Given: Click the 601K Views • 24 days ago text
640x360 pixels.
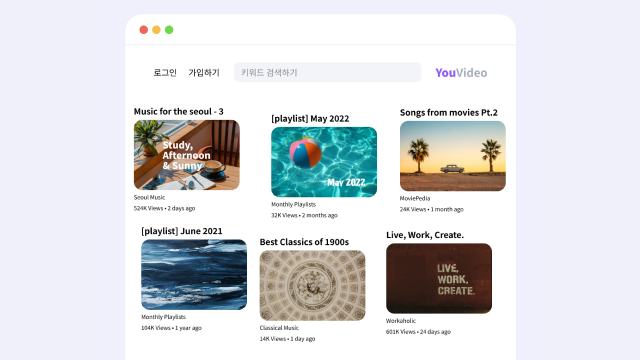Looking at the screenshot, I should (x=418, y=332).
